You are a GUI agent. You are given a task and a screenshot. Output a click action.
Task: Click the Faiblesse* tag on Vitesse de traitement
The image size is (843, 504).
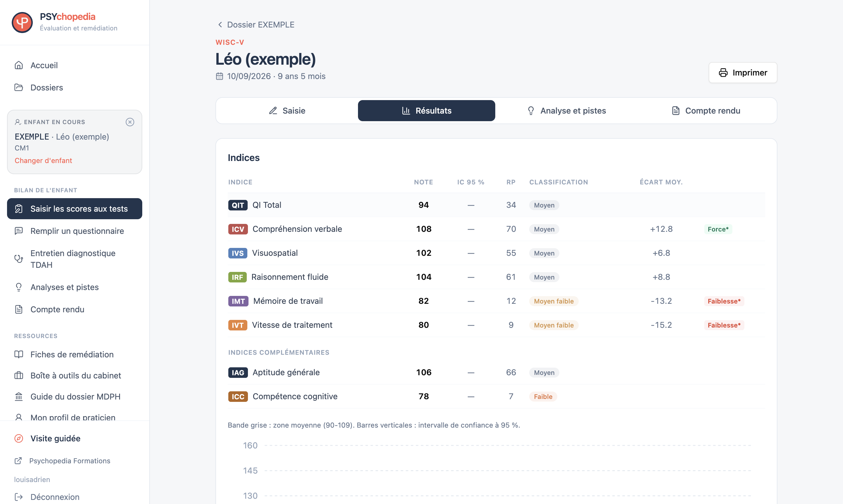[724, 325]
